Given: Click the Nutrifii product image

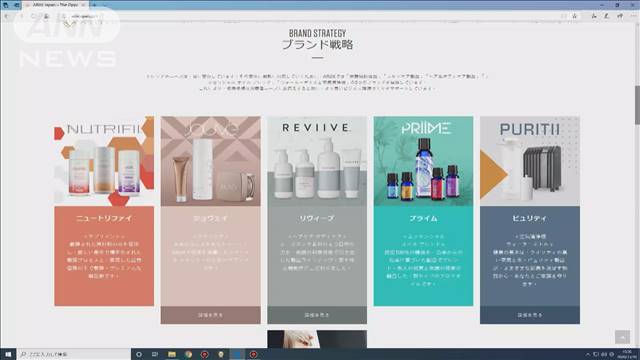Looking at the screenshot, I should pos(104,161).
